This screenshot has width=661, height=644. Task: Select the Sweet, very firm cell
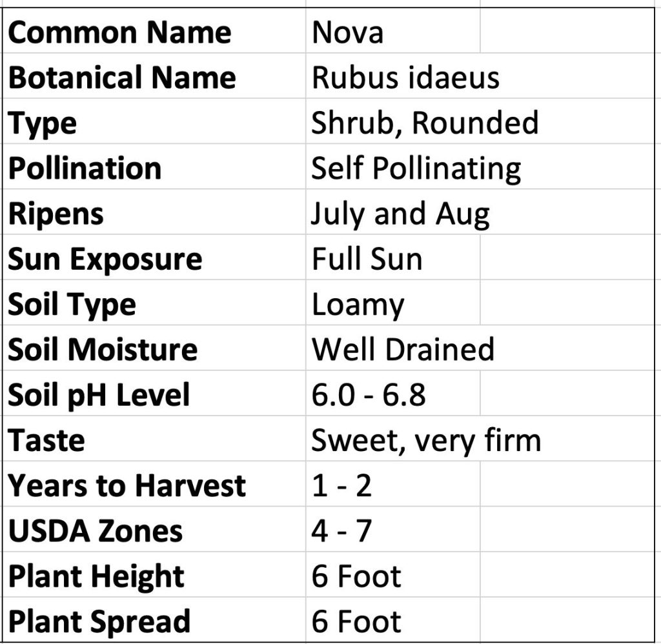pos(393,438)
